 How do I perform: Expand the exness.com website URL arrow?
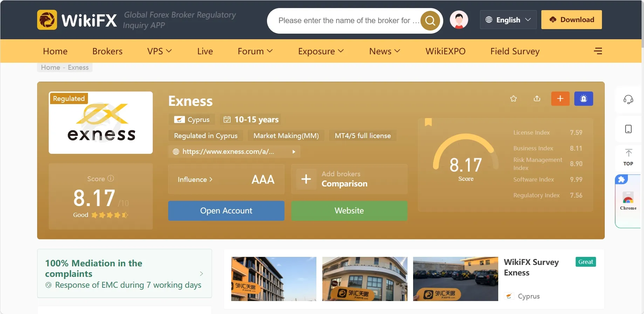(294, 152)
